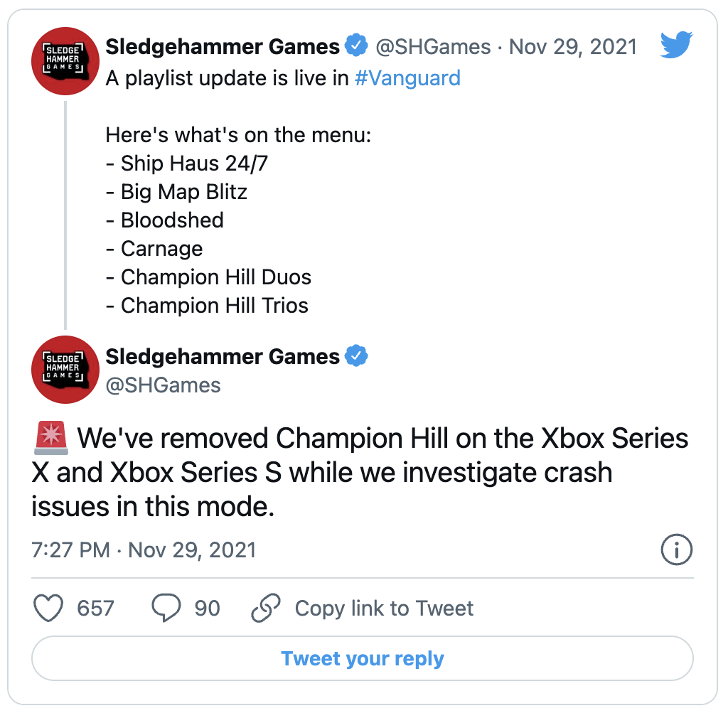This screenshot has width=728, height=718.
Task: Click the @SHGames handle under reply name
Action: [x=163, y=385]
